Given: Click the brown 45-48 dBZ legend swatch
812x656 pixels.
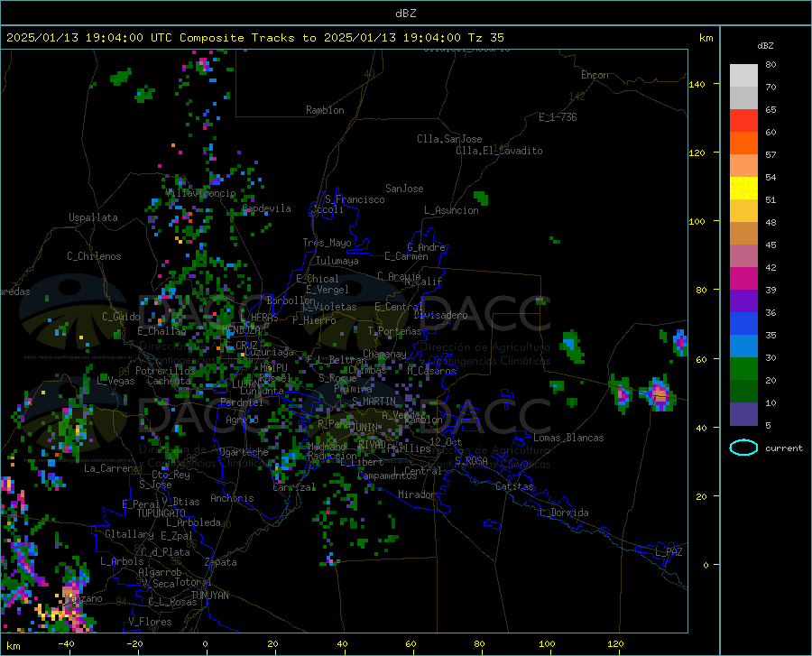Looking at the screenshot, I should tap(743, 234).
